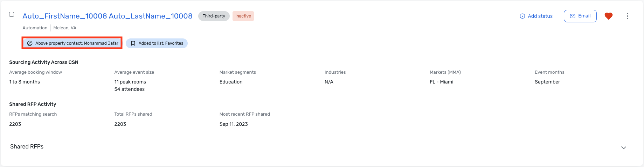The image size is (644, 167).
Task: Click the info icon beside Add status
Action: click(x=522, y=16)
